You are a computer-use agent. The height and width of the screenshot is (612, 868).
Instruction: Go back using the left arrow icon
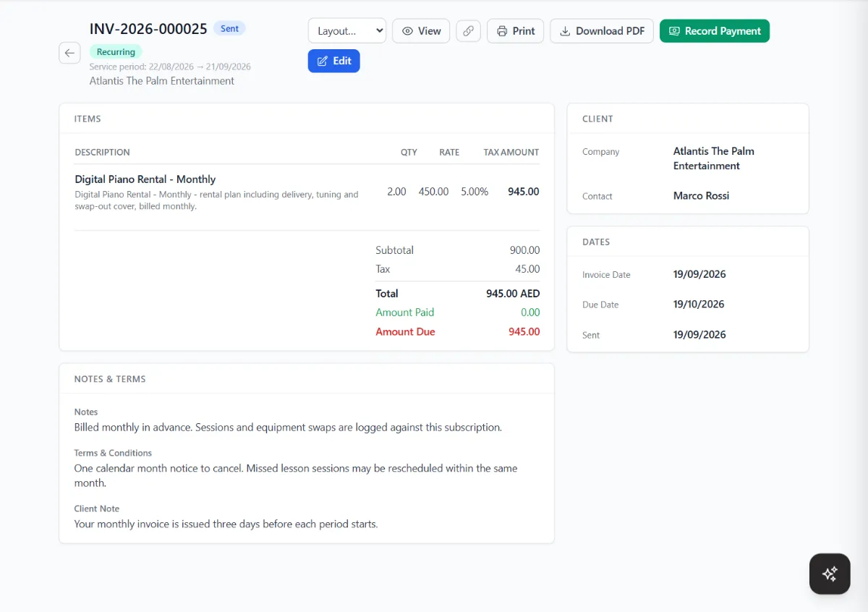point(69,53)
